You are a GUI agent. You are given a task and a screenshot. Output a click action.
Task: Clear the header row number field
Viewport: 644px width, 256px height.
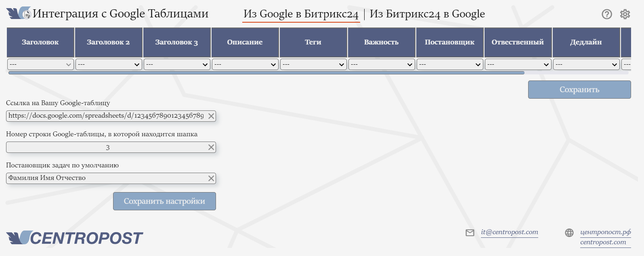click(x=211, y=147)
